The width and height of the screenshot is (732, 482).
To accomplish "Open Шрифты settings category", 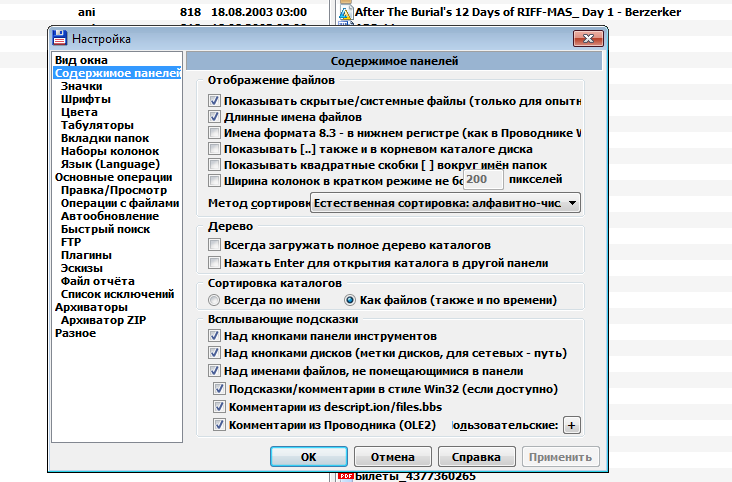I will pos(85,99).
